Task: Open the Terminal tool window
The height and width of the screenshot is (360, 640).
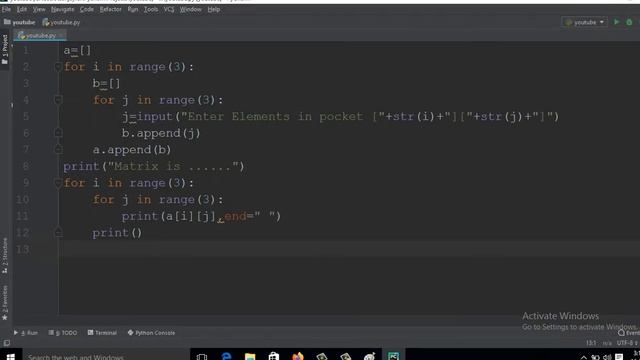Action: click(x=102, y=333)
